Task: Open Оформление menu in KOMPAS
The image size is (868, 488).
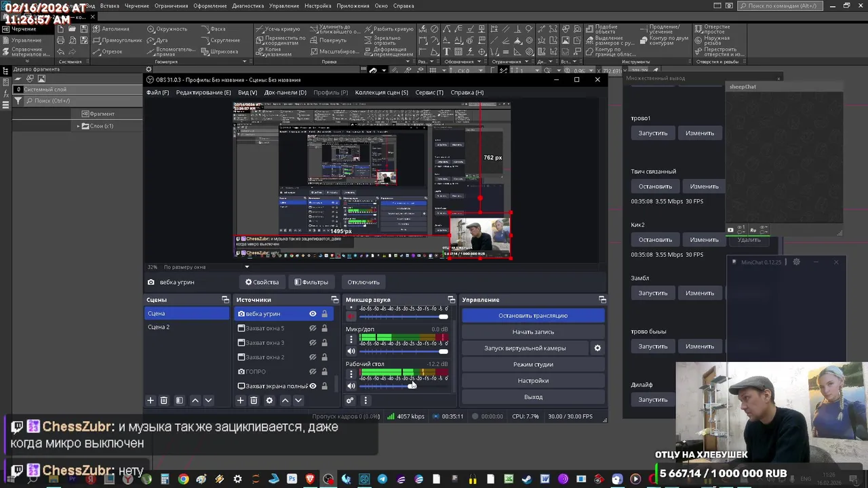Action: 210,5
